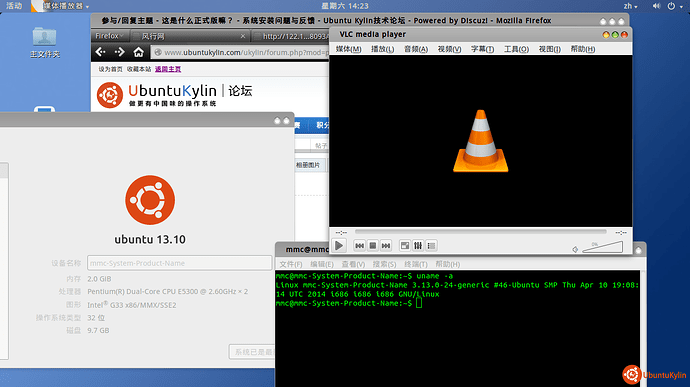Open VLC 播放(L) menu
The height and width of the screenshot is (387, 690).
point(382,49)
